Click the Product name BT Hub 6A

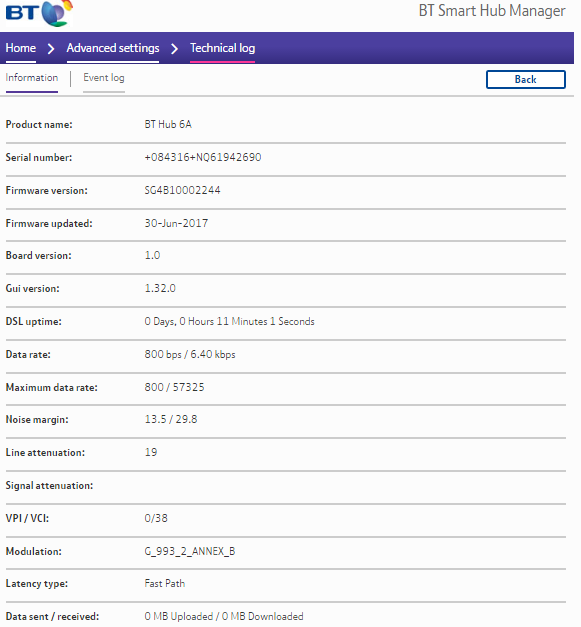(x=168, y=124)
